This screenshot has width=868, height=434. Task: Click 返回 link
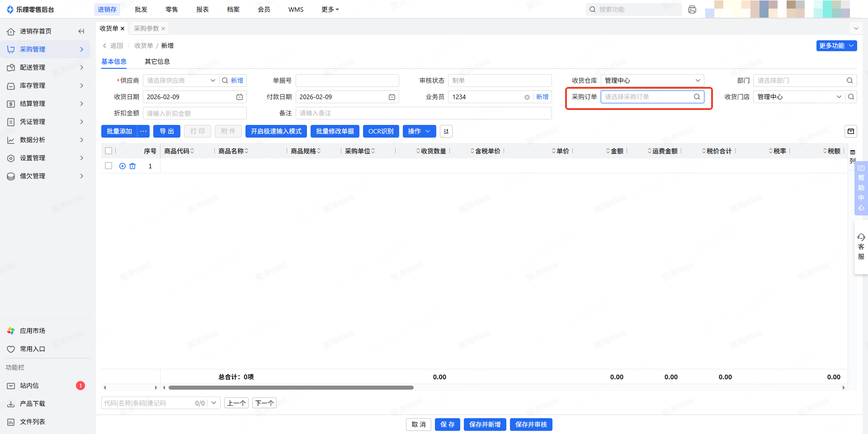113,46
